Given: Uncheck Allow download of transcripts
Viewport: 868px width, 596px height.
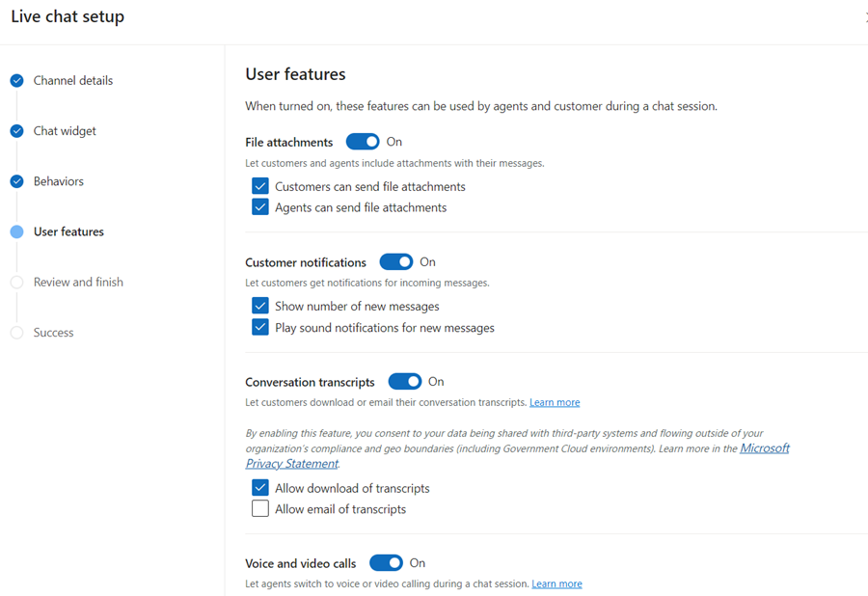Looking at the screenshot, I should pos(260,488).
